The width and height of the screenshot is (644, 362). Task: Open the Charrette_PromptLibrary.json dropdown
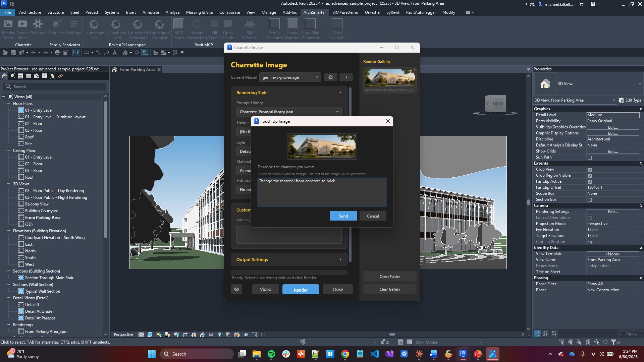[289, 112]
